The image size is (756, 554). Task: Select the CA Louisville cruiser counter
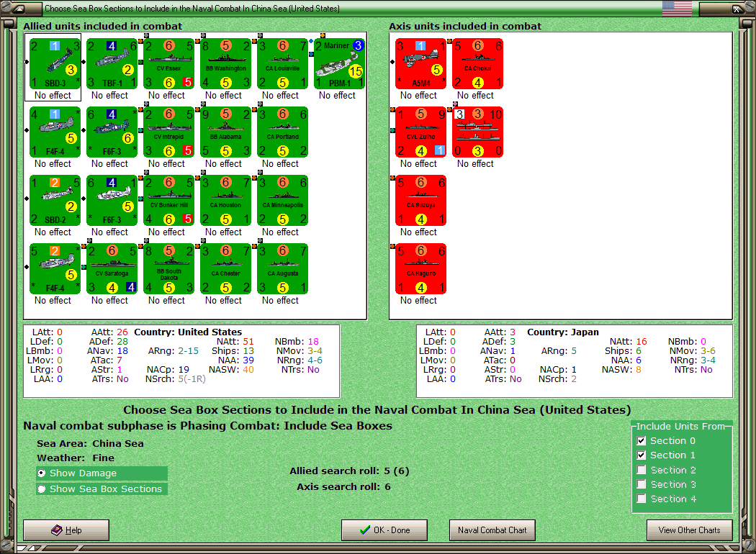click(x=282, y=63)
